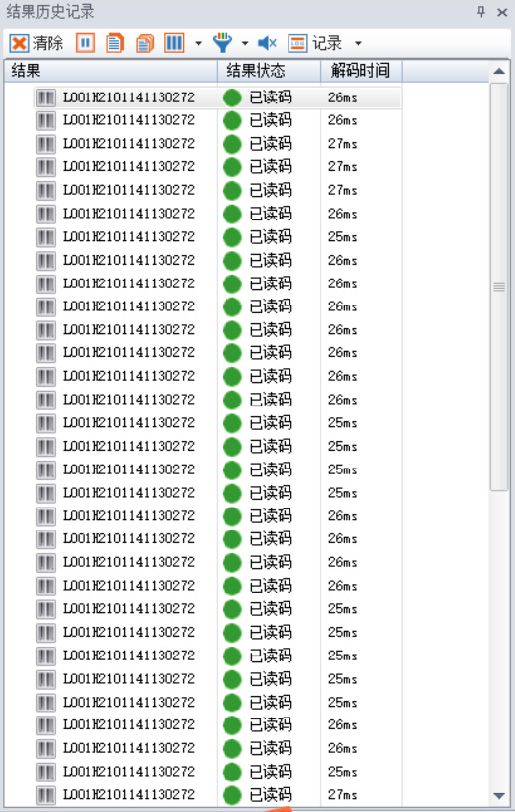
Task: Click the scrollbar down arrow
Action: point(499,796)
